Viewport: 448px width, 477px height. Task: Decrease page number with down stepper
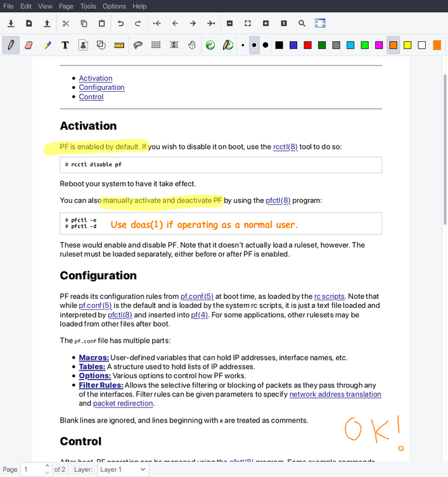pos(47,473)
